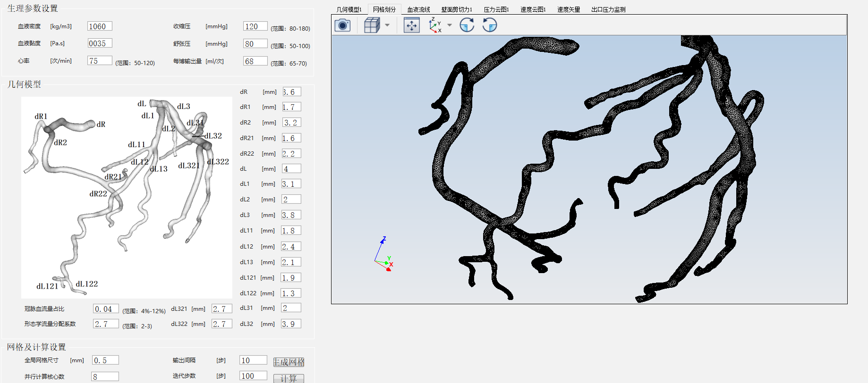
Task: Click the 并行计算核心数 field showing 8
Action: click(x=105, y=376)
